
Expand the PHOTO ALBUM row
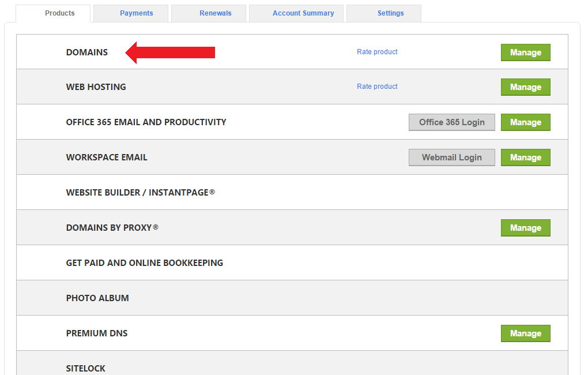coord(292,298)
